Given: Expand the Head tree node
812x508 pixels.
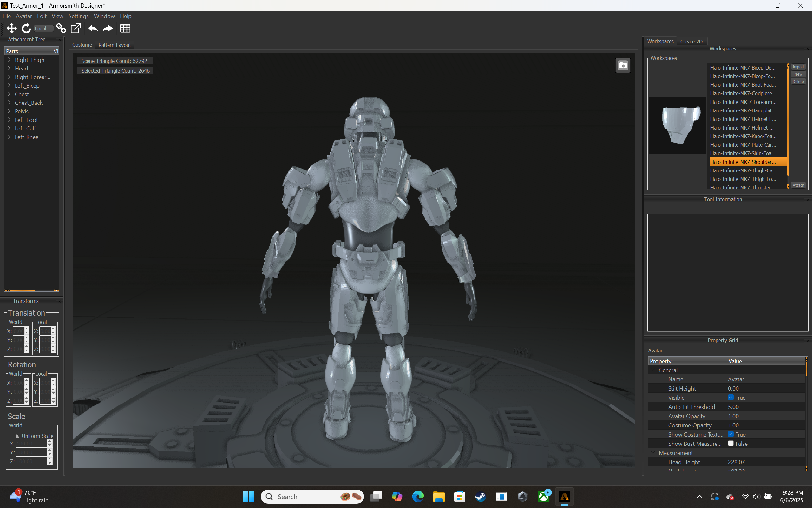Looking at the screenshot, I should click(10, 68).
